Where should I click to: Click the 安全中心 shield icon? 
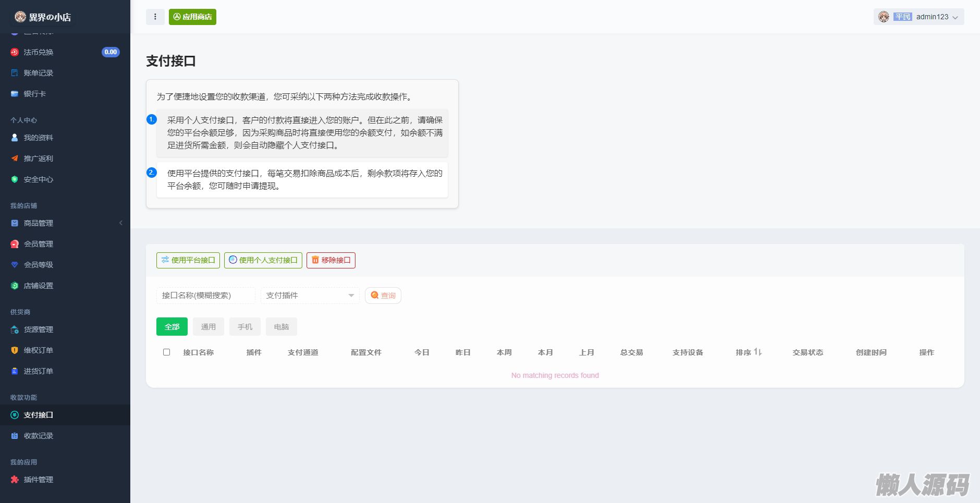pos(15,179)
